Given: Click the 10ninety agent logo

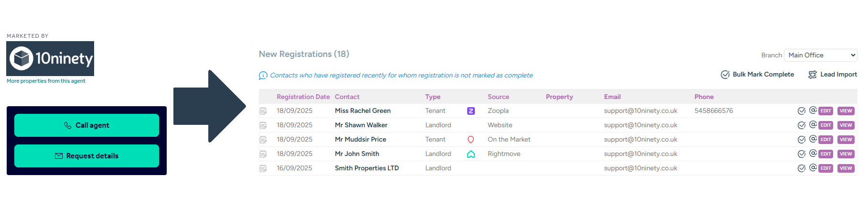Looking at the screenshot, I should [50, 58].
